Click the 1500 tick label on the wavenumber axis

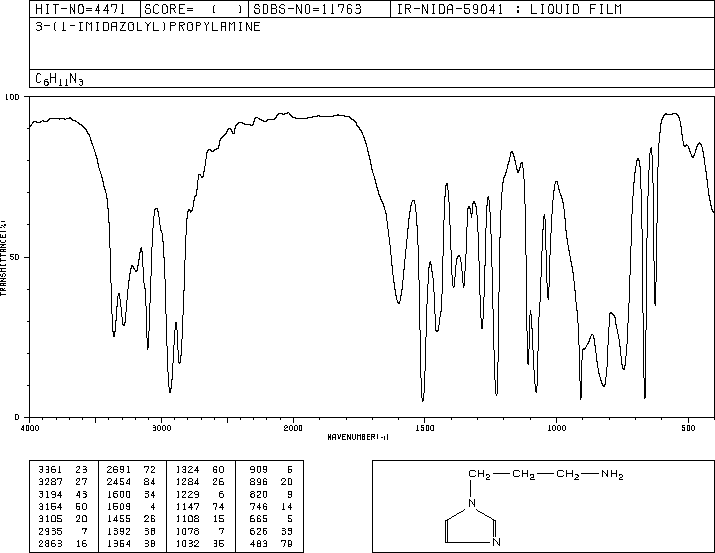(425, 428)
